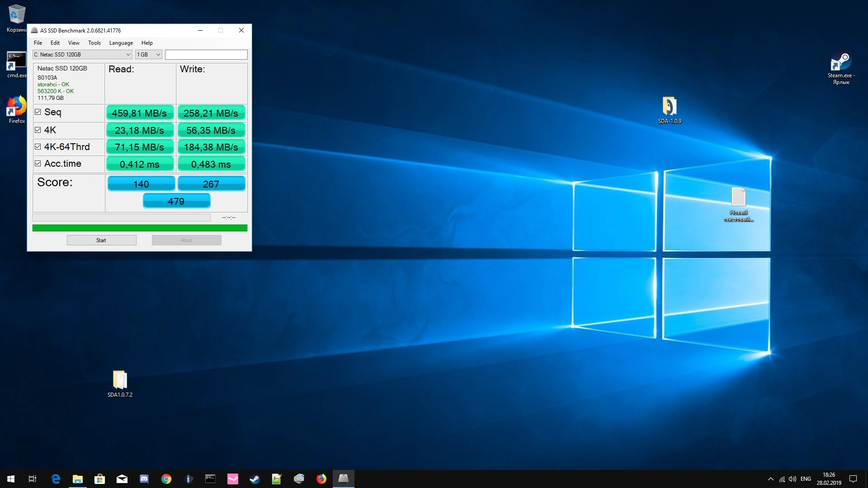This screenshot has height=488, width=868.
Task: Uncheck the 4K-64Thrd test checkbox
Action: point(38,147)
